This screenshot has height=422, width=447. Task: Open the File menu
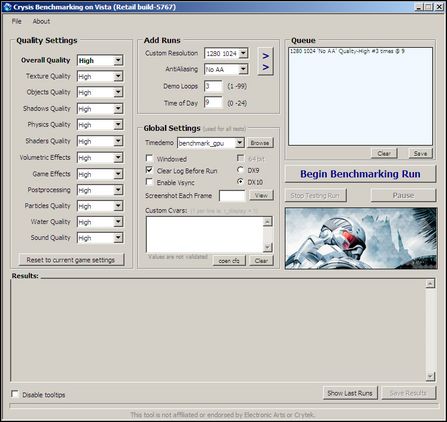point(17,21)
